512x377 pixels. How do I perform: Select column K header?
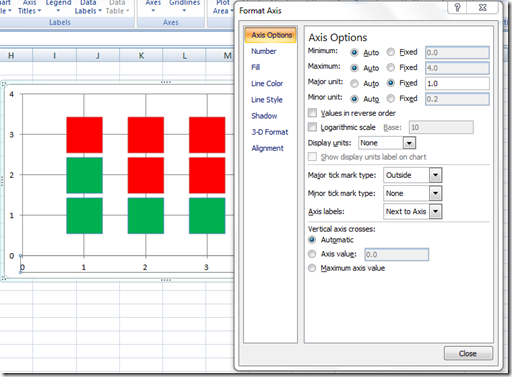pyautogui.click(x=141, y=56)
